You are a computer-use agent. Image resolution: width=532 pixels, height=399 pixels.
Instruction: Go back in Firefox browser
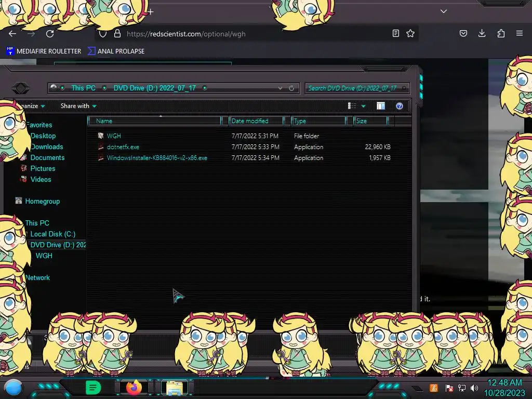(12, 34)
